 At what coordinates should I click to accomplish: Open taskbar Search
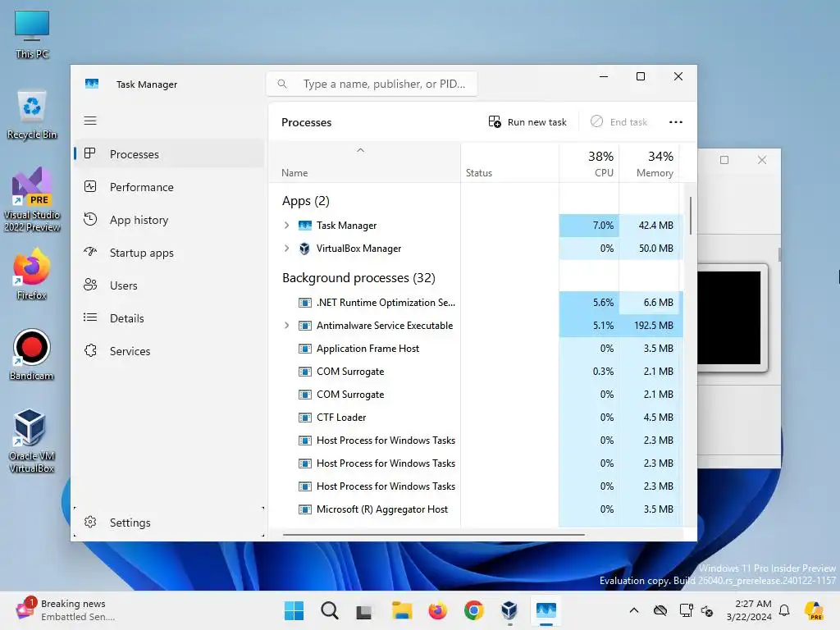(330, 610)
